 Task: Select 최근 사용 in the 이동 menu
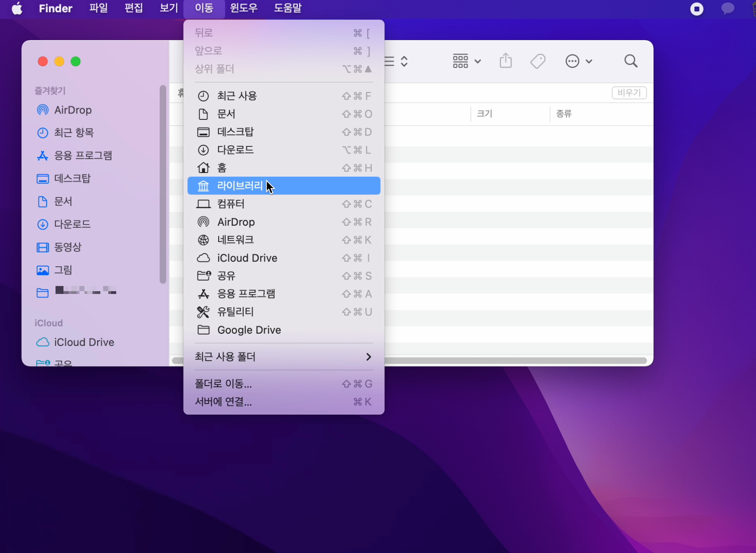[x=284, y=96]
